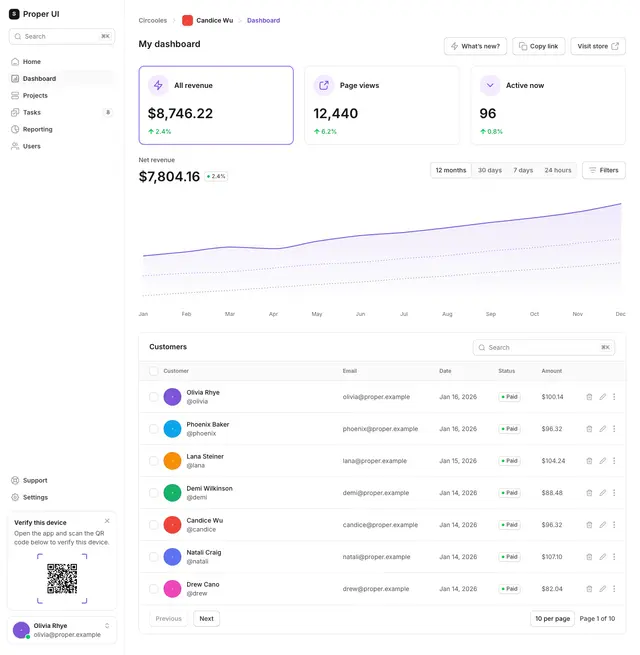
Task: Delete the Olivia Rhye row
Action: click(x=589, y=397)
